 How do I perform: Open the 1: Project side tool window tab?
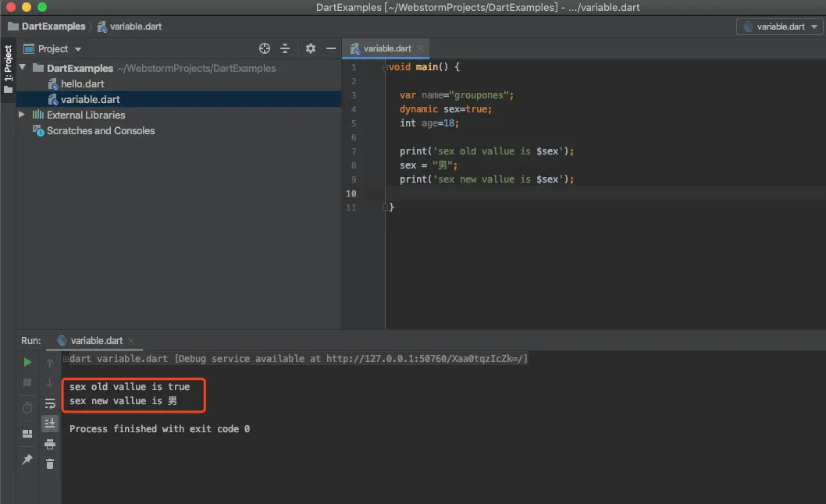tap(8, 69)
